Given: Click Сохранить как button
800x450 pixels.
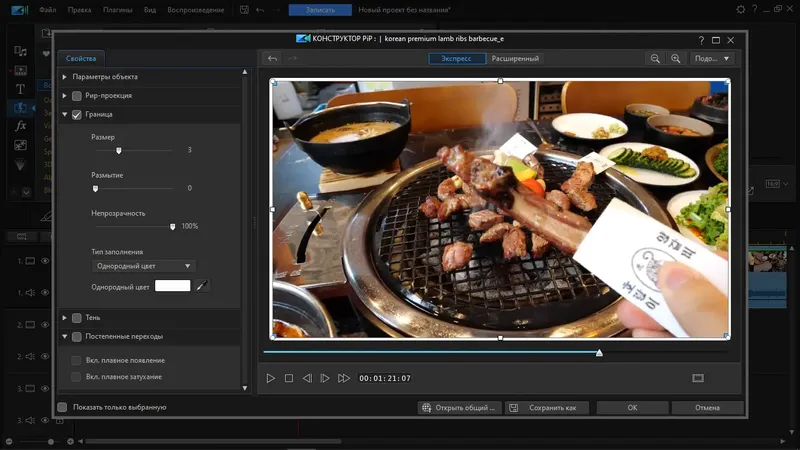Looking at the screenshot, I should (x=547, y=408).
